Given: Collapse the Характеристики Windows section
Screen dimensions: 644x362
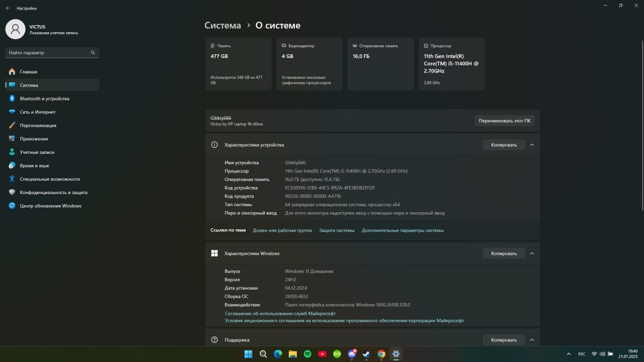Looking at the screenshot, I should click(x=532, y=253).
